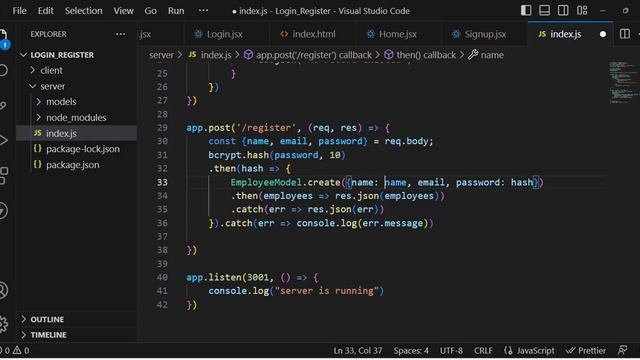The height and width of the screenshot is (360, 640).
Task: Click line number 40 in the gutter
Action: [162, 277]
